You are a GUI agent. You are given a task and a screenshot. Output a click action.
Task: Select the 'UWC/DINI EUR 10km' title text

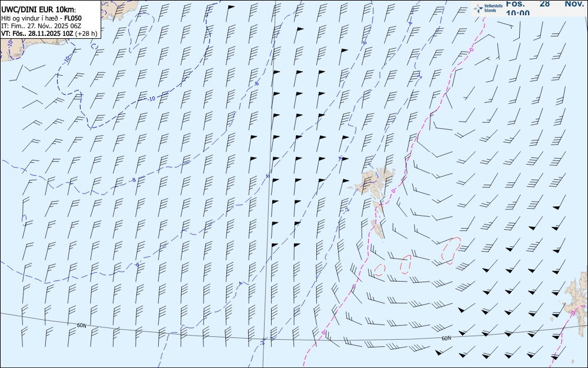pyautogui.click(x=39, y=10)
